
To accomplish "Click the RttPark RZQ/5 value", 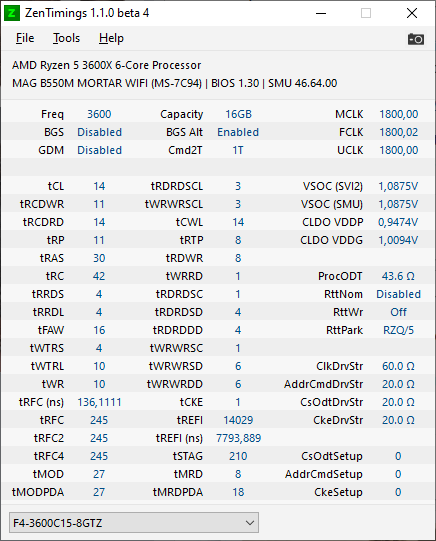I will [398, 330].
